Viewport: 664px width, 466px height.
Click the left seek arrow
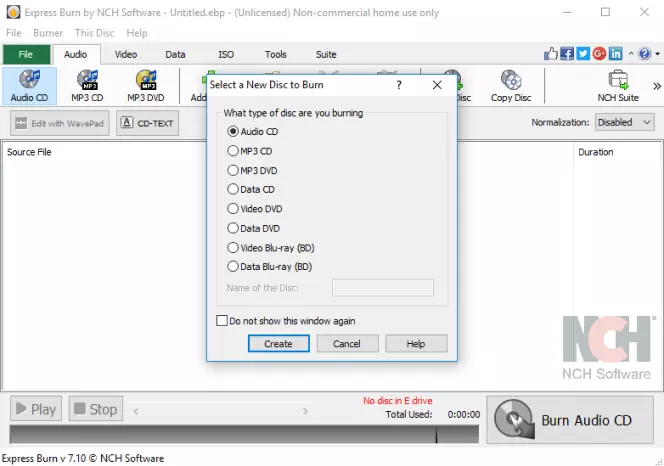[136, 411]
